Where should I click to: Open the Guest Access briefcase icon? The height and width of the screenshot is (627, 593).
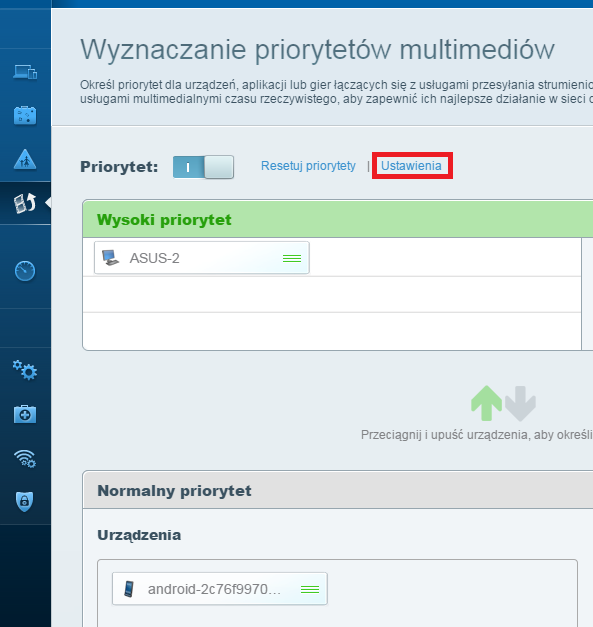(25, 116)
